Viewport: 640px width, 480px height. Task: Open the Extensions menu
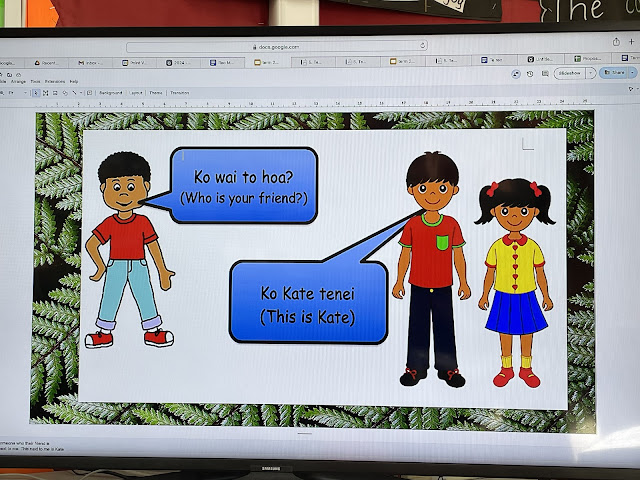55,82
